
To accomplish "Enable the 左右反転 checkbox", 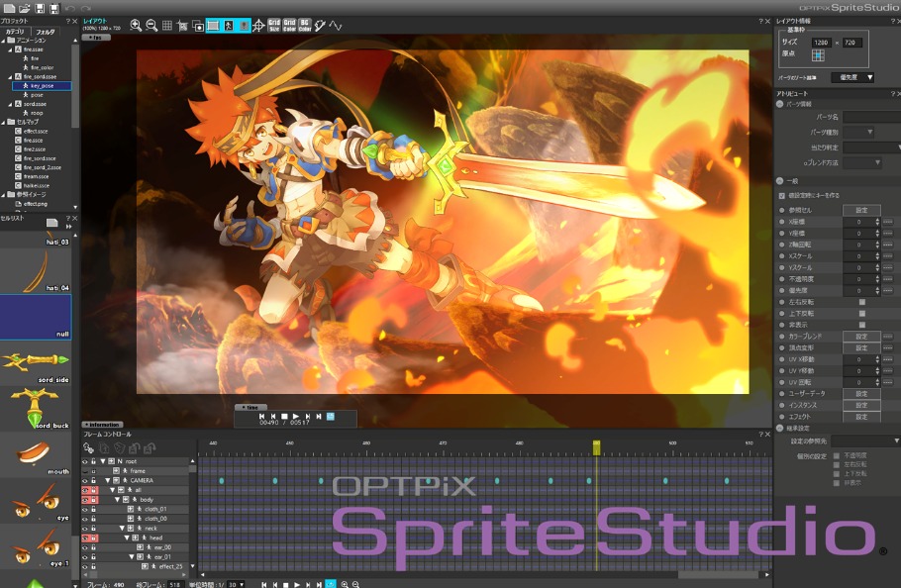I will 861,302.
